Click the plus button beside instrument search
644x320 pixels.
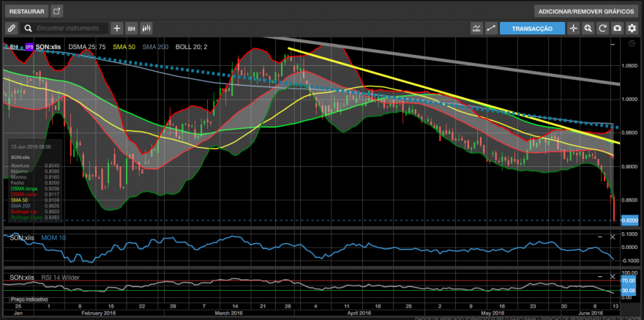(117, 29)
